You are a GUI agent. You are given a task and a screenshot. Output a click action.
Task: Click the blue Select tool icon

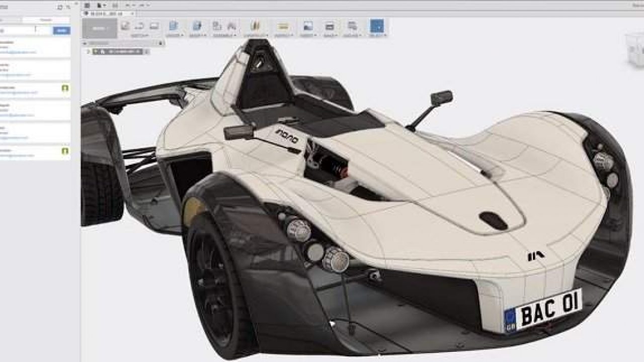point(377,26)
